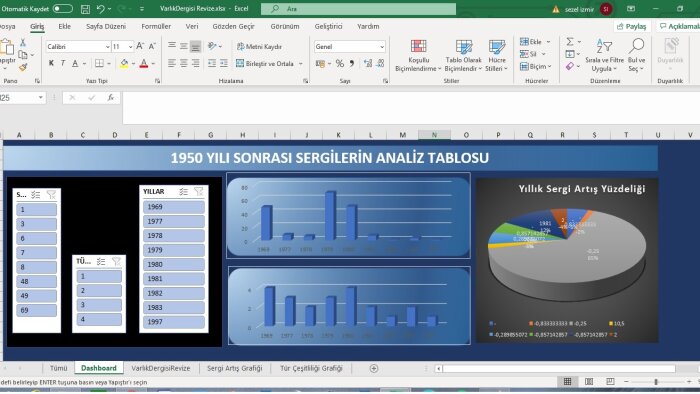Clear filter on YILLAR slicer
The width and height of the screenshot is (700, 394).
pos(199,191)
